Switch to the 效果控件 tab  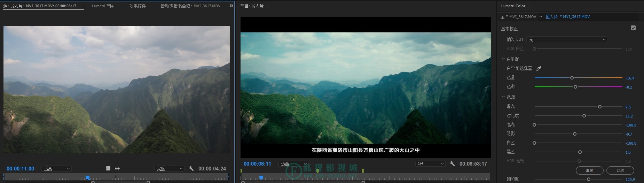pyautogui.click(x=138, y=6)
